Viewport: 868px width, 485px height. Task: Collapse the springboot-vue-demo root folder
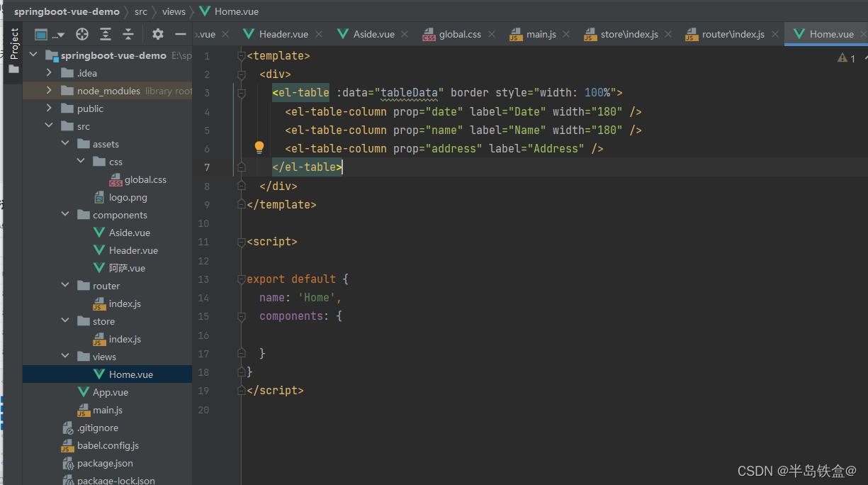point(33,55)
